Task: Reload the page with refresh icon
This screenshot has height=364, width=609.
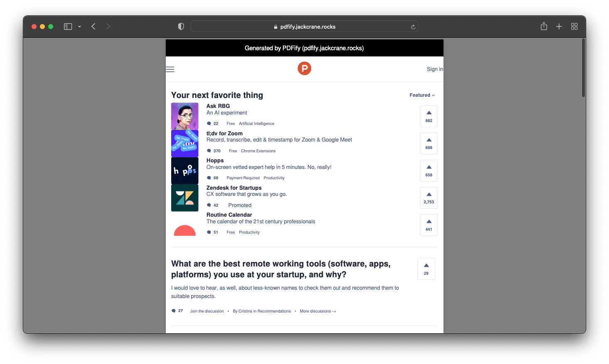Action: (x=413, y=27)
